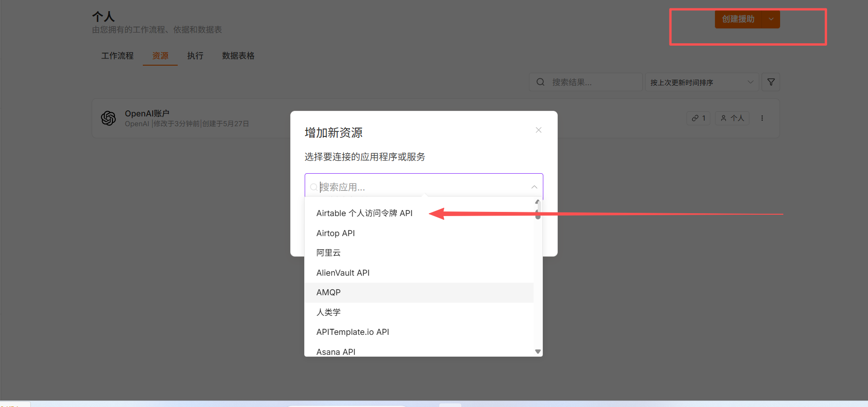Select Airtable 个人访问令牌 API option
Screen dimensions: 868x407
tap(419, 213)
